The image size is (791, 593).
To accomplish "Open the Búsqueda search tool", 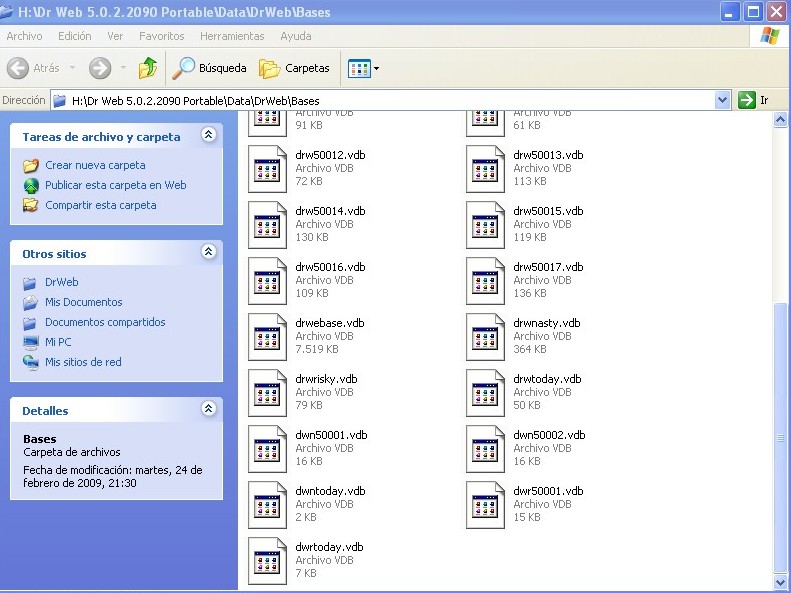I will 210,68.
